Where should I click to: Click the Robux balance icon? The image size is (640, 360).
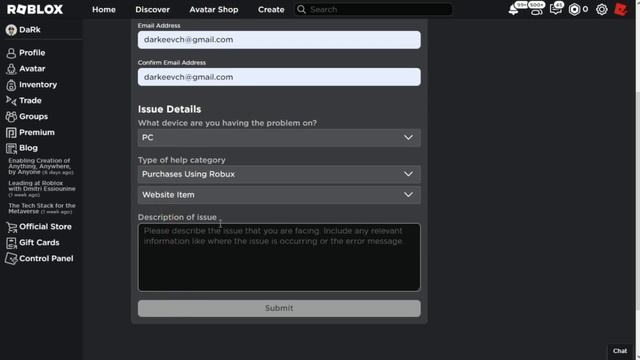[x=574, y=9]
